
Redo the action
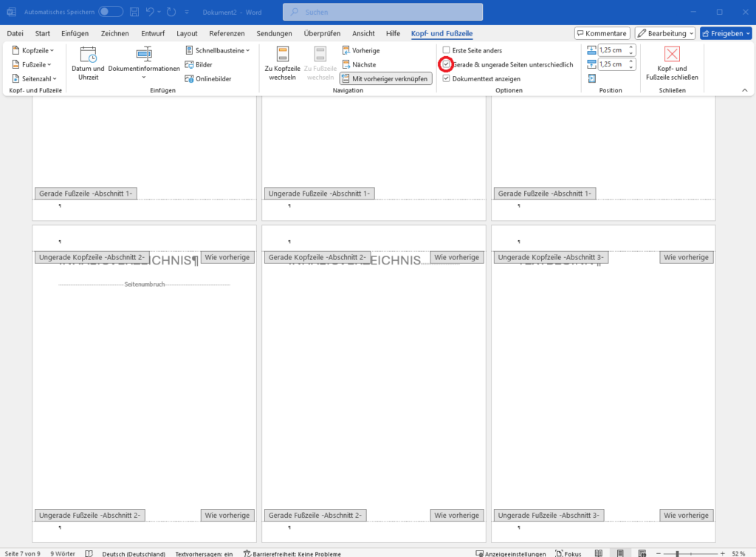click(171, 12)
